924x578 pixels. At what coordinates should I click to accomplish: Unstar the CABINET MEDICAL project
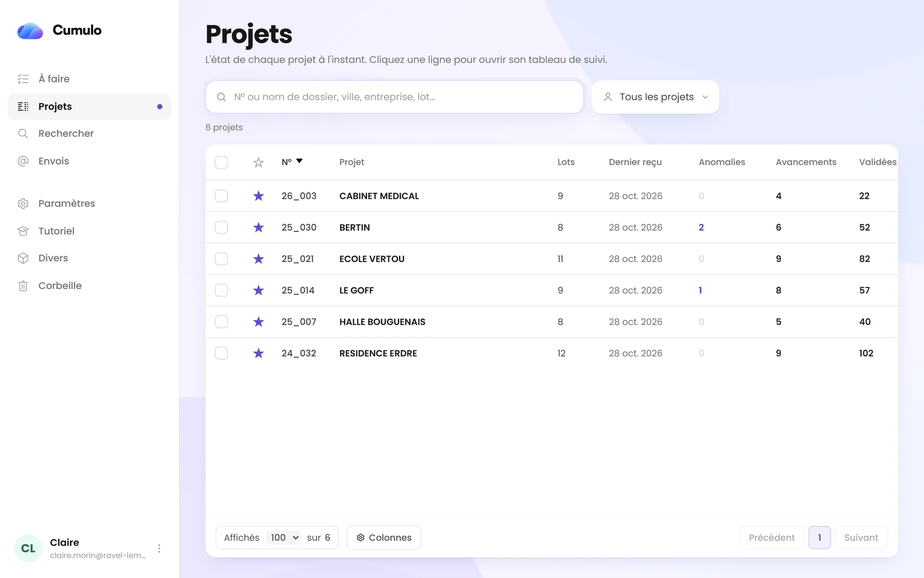pos(258,196)
